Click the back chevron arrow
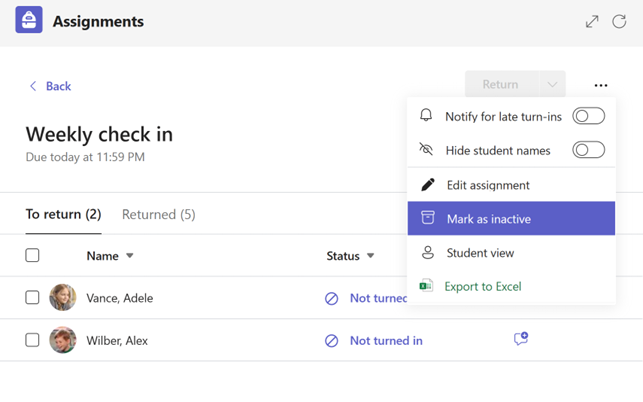Viewport: 643px width, 402px height. pos(33,86)
